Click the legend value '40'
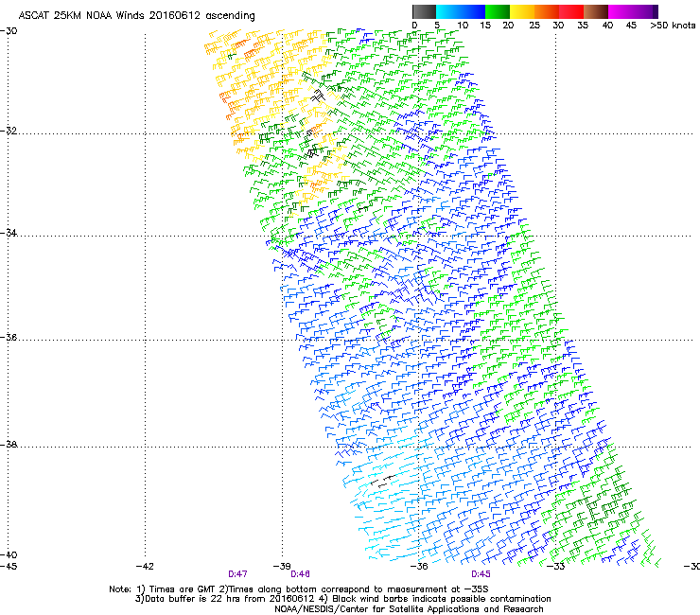 click(607, 26)
